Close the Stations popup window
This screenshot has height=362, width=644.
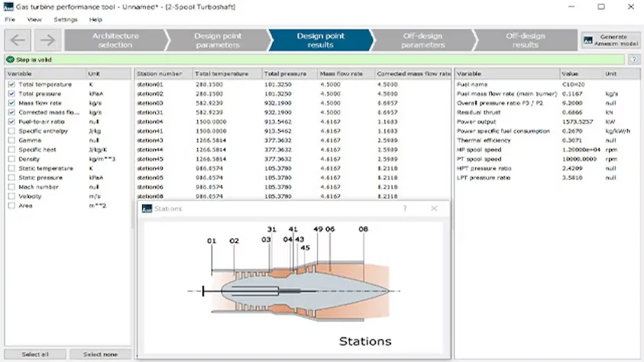tap(434, 208)
